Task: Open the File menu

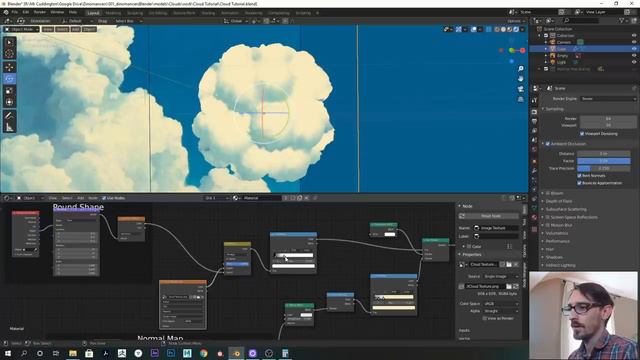Action: [15, 12]
